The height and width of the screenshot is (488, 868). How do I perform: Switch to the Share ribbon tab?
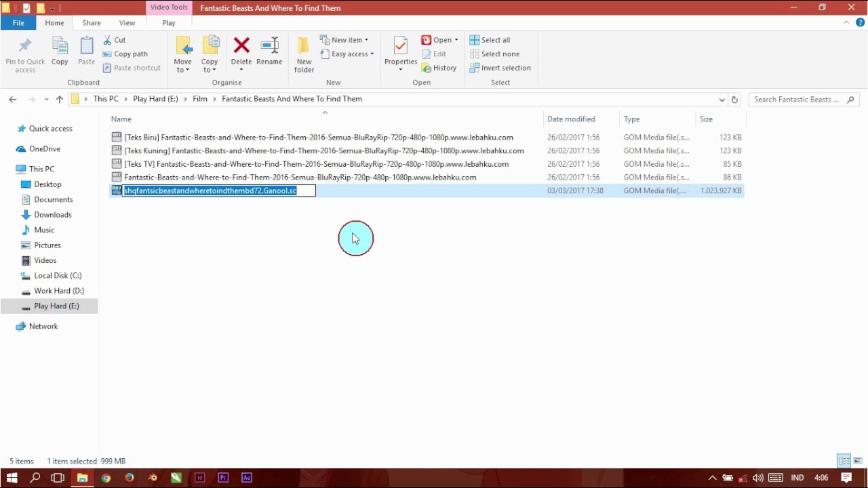click(x=92, y=22)
